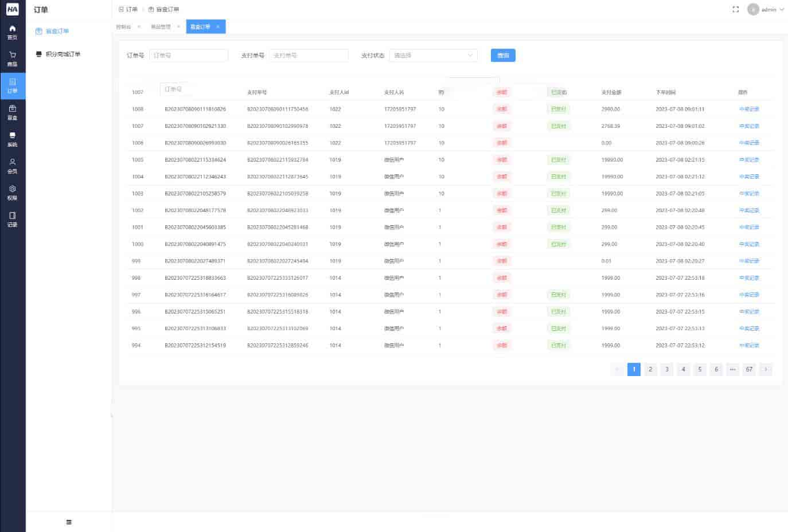Image resolution: width=788 pixels, height=532 pixels.
Task: Go to page 2 in pagination
Action: [650, 369]
